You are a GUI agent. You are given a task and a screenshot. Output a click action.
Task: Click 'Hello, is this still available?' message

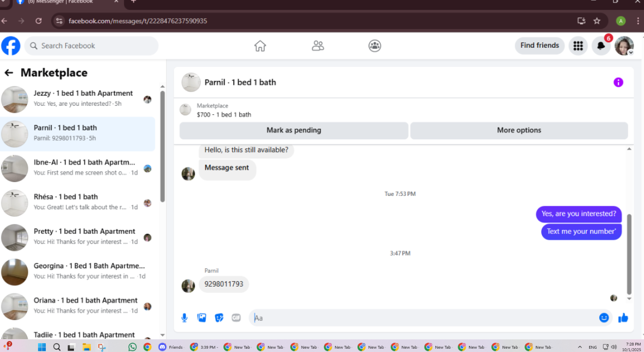point(246,150)
